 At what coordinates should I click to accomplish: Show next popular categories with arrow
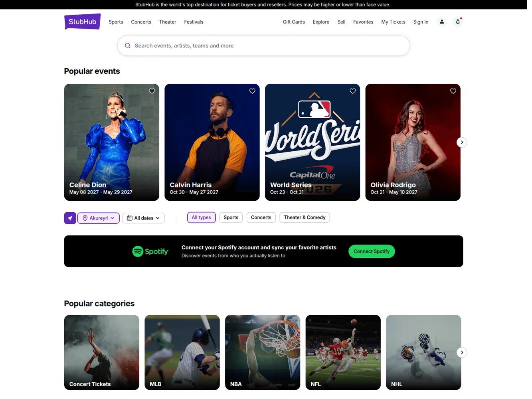462,353
